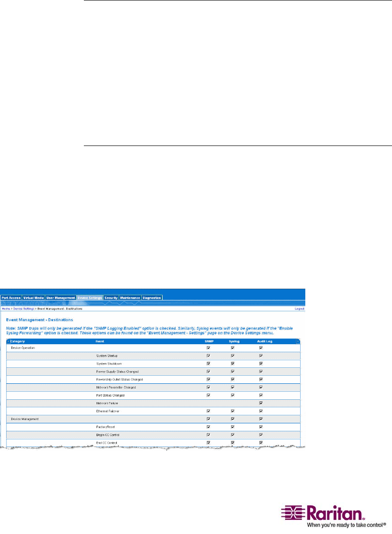Screen dimensions: 392x534
Task: Toggle Syslog for Device Management category
Action: coord(232,419)
